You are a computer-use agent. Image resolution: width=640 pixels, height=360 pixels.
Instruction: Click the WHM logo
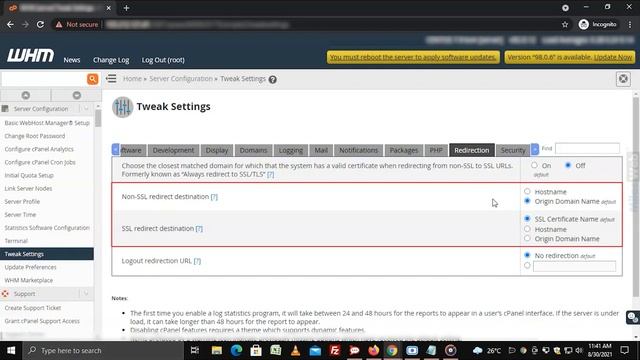point(30,56)
